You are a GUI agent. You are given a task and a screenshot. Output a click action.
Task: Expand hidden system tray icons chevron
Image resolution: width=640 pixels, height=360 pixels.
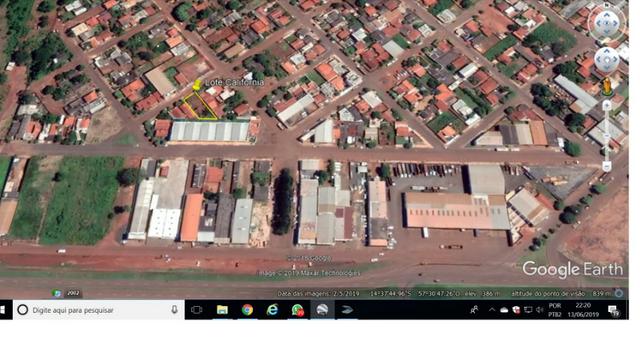point(492,310)
